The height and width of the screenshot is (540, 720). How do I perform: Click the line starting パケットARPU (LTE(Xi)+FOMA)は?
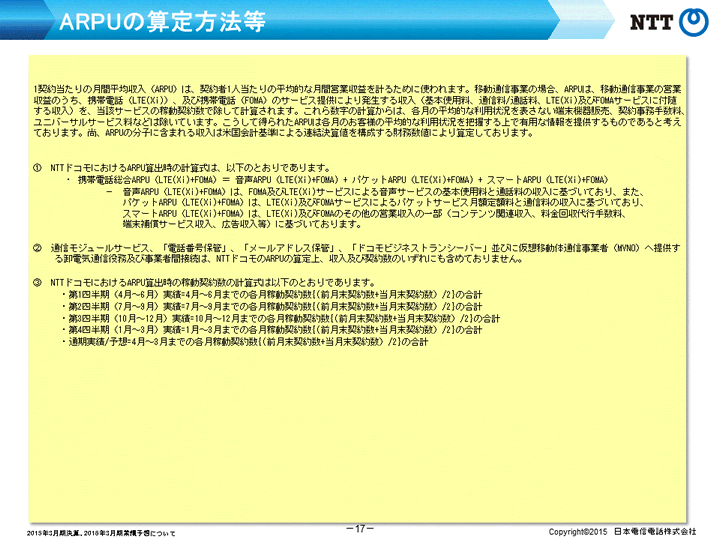tap(383, 202)
